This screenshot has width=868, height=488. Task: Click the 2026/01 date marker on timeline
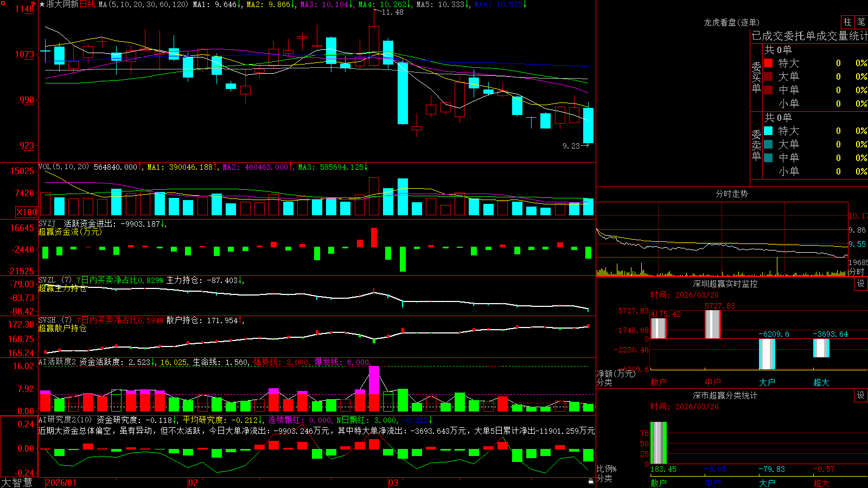61,483
